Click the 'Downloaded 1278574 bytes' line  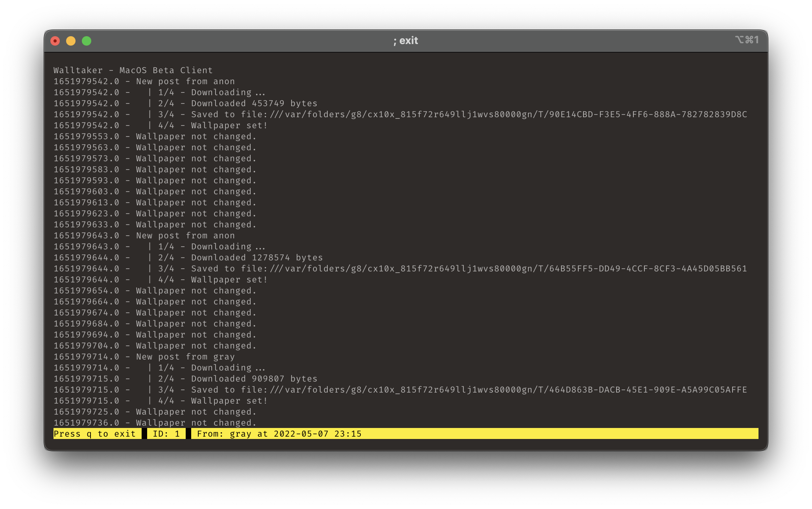coord(257,258)
